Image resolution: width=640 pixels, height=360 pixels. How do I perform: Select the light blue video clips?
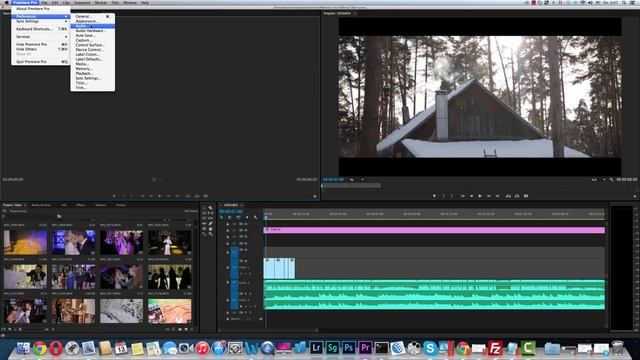[279, 268]
